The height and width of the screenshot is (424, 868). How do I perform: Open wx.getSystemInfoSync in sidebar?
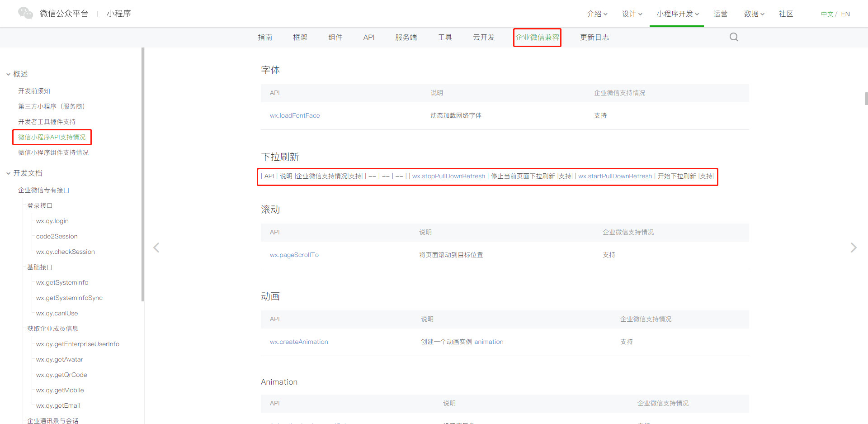[69, 298]
